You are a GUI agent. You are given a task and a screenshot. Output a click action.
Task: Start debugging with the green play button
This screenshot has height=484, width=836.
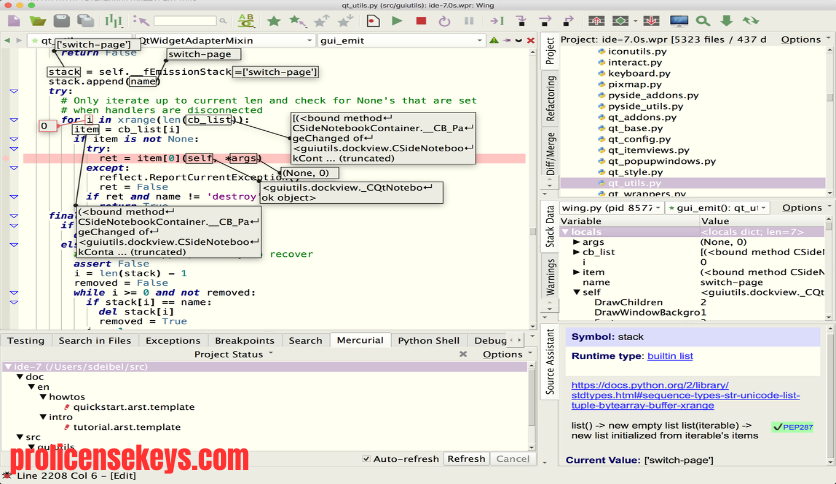tap(397, 21)
